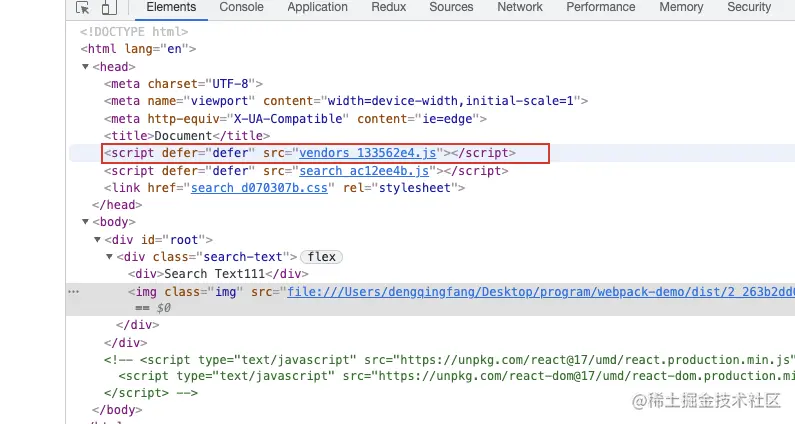The image size is (795, 424).
Task: Open the Redux tab
Action: (388, 7)
